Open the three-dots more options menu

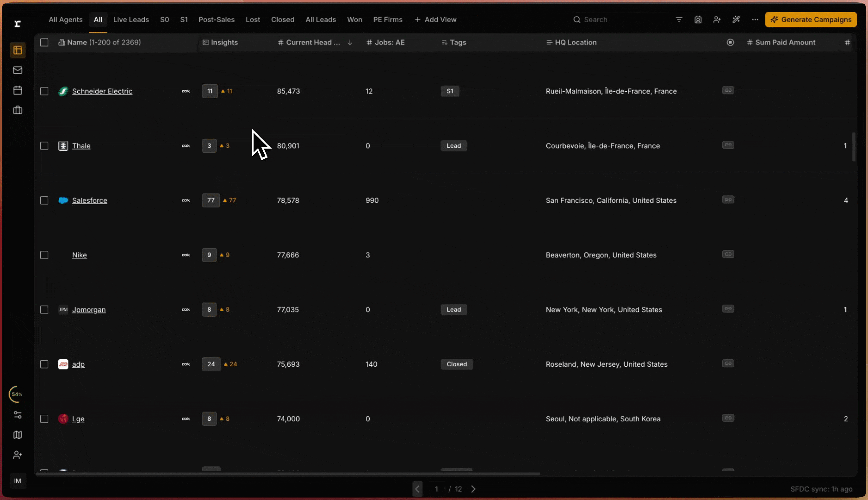click(755, 19)
